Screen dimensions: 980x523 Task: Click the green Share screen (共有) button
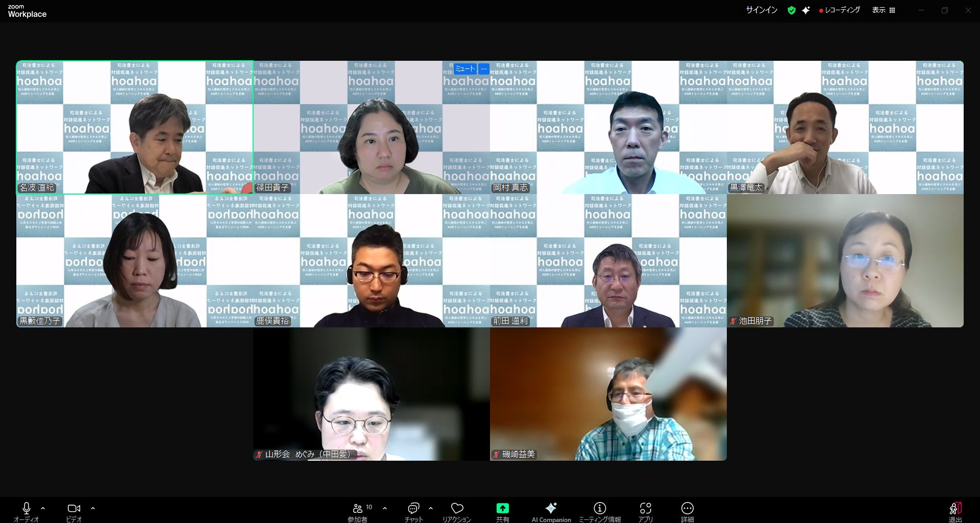(x=502, y=512)
